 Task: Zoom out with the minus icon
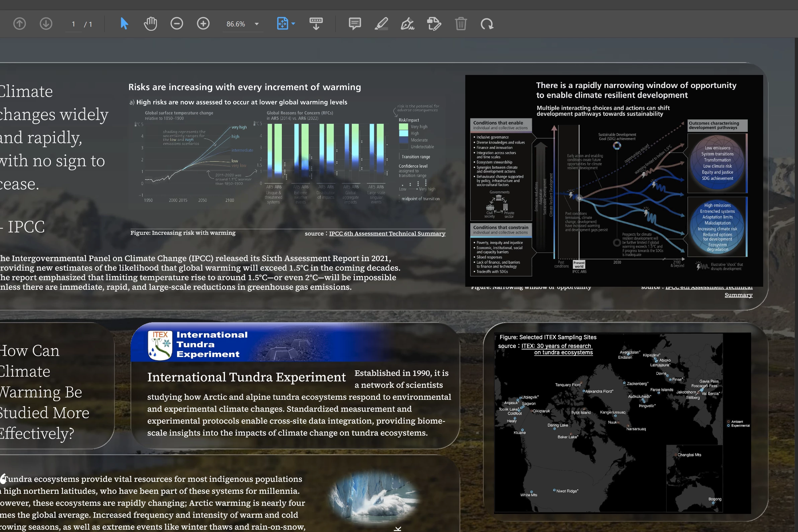pos(176,24)
